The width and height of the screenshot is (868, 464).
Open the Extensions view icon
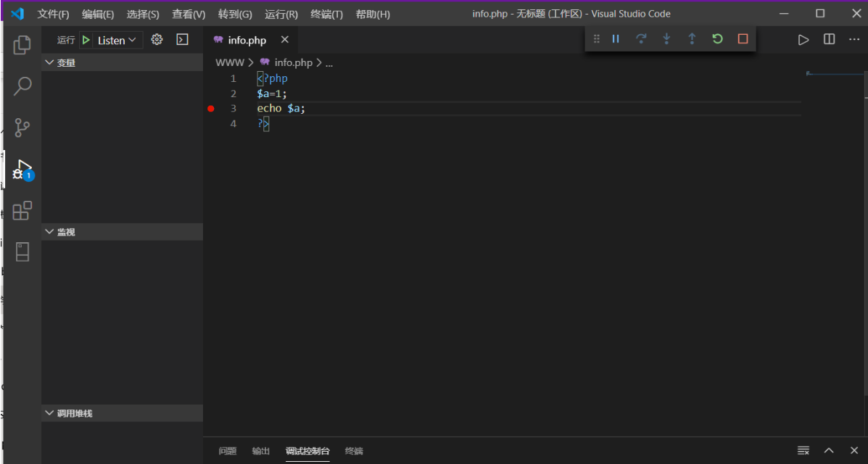coord(22,210)
